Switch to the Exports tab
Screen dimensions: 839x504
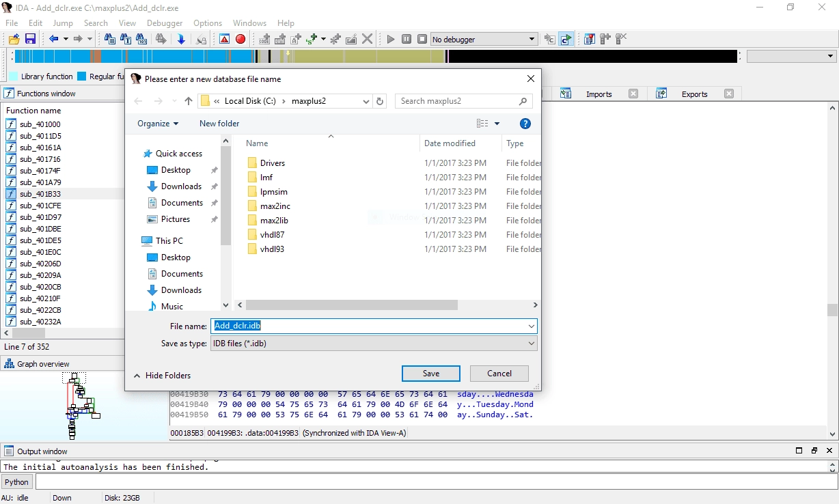pyautogui.click(x=694, y=94)
